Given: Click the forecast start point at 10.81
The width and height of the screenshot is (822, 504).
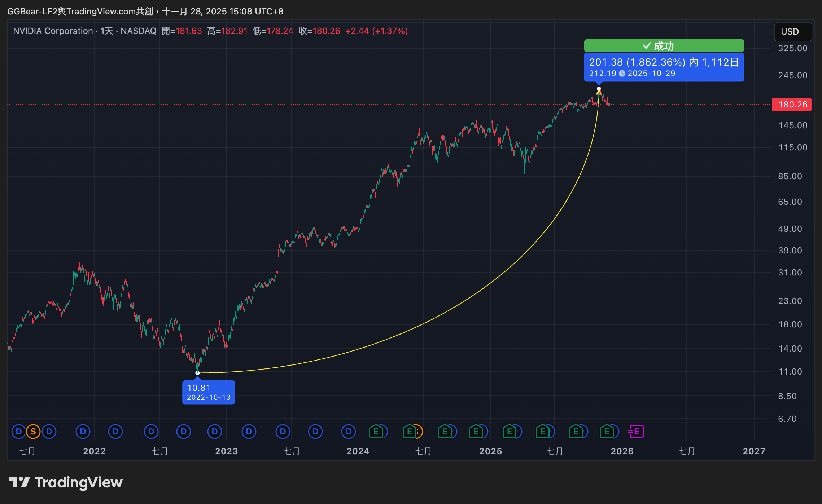Looking at the screenshot, I should coord(197,373).
